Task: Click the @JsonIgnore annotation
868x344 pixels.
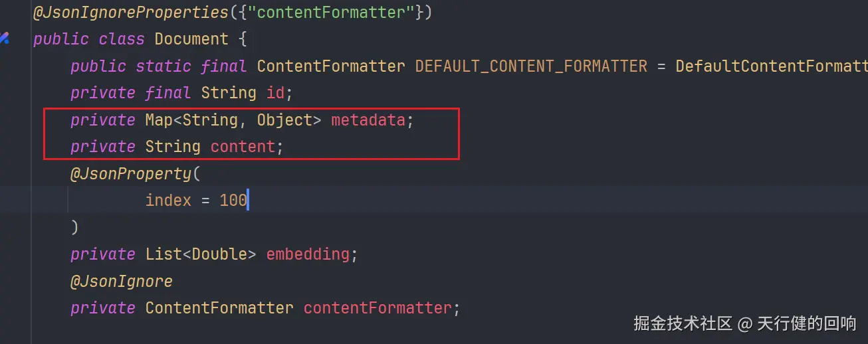Action: [x=122, y=282]
